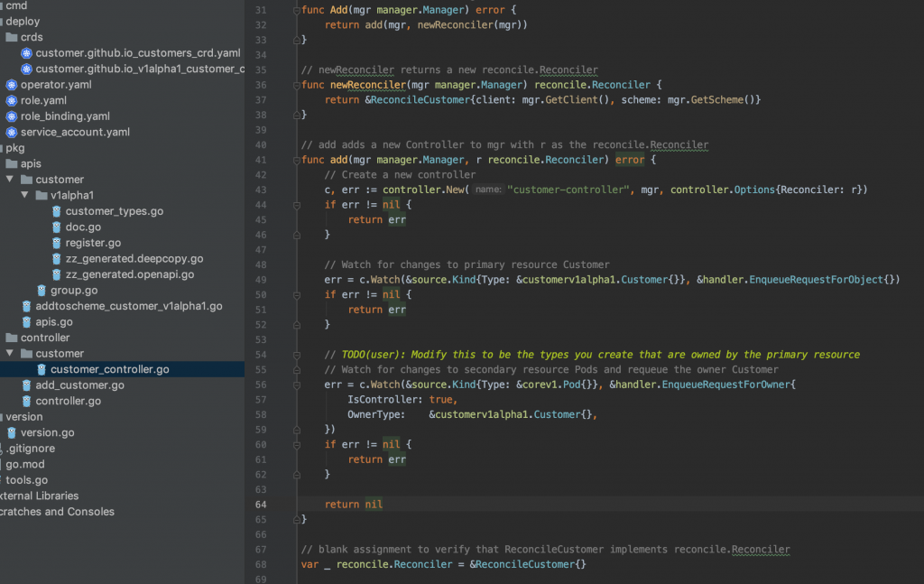Click the Go file icon beside version.go
Viewport: 924px width, 584px height.
(x=12, y=432)
